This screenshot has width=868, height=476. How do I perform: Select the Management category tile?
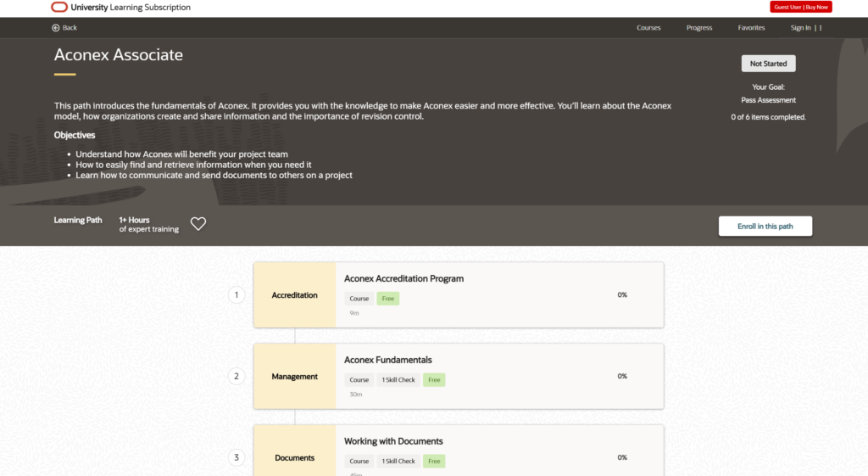(x=295, y=377)
